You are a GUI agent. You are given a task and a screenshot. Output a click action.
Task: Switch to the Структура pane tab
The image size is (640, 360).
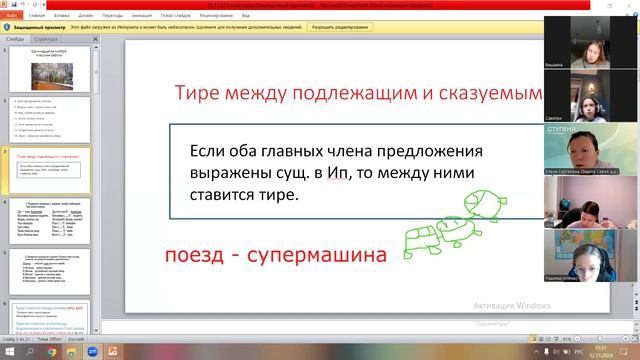[46, 39]
